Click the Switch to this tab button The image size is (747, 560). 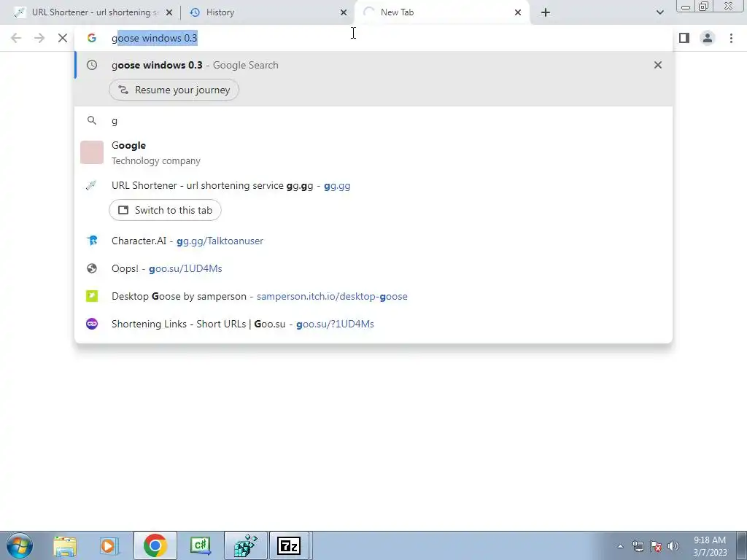click(x=165, y=210)
